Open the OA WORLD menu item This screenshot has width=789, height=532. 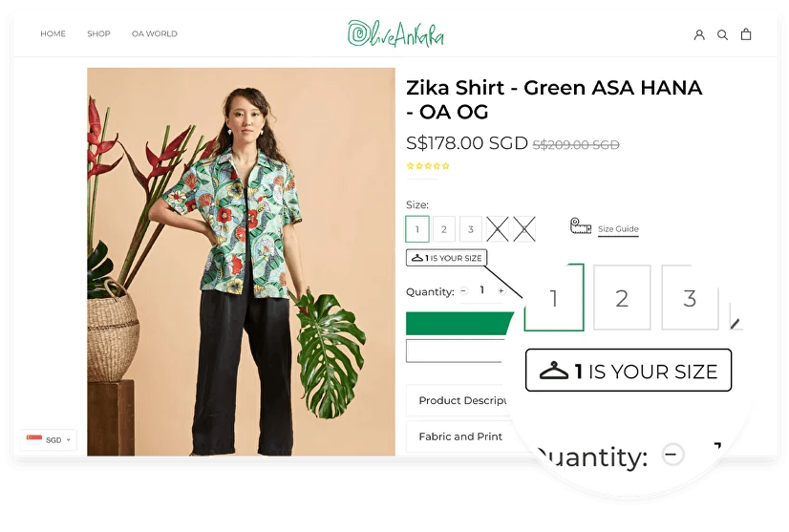click(155, 33)
